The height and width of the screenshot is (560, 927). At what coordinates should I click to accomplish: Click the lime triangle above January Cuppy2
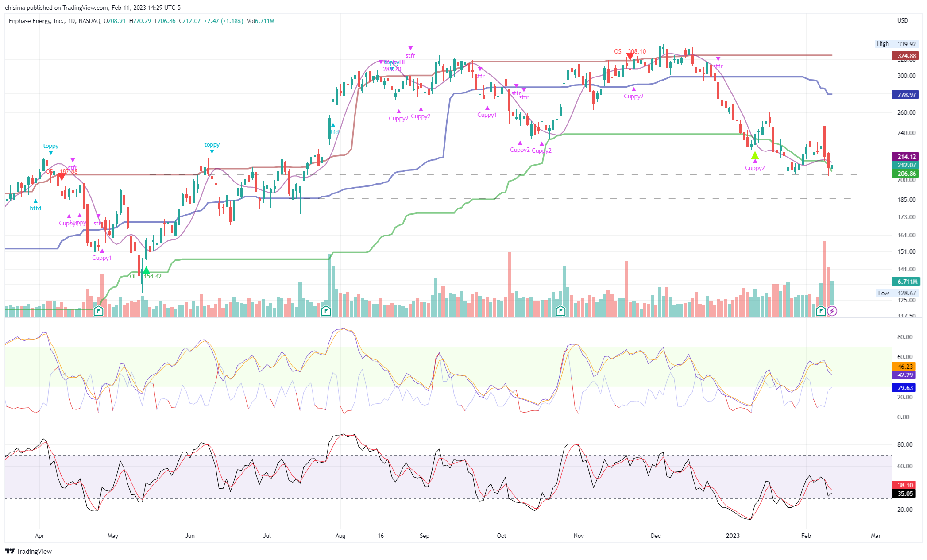755,156
